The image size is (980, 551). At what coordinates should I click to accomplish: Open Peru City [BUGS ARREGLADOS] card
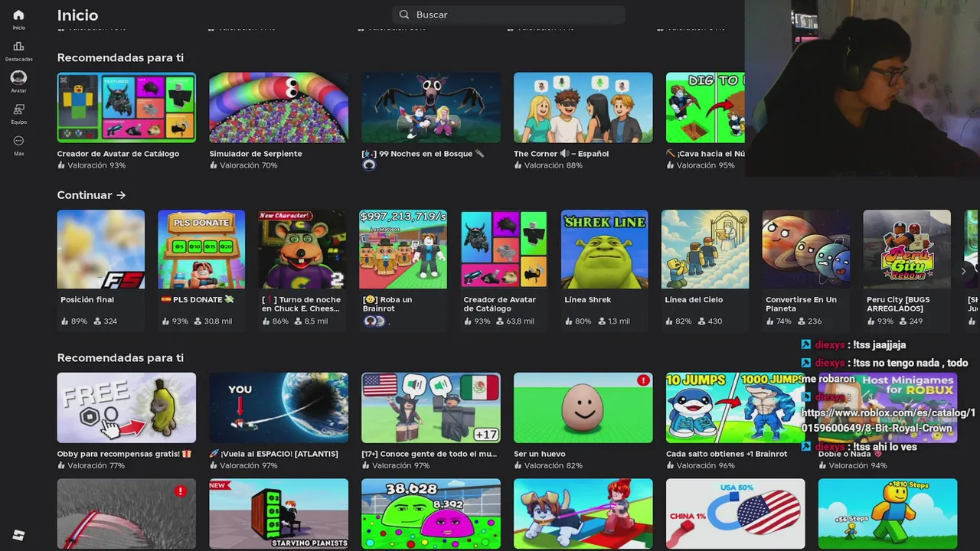(906, 269)
